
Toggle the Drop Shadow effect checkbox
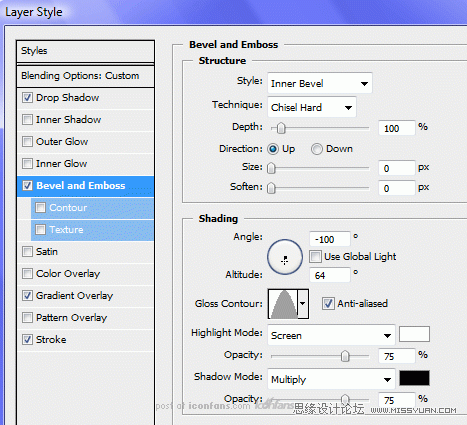[27, 98]
